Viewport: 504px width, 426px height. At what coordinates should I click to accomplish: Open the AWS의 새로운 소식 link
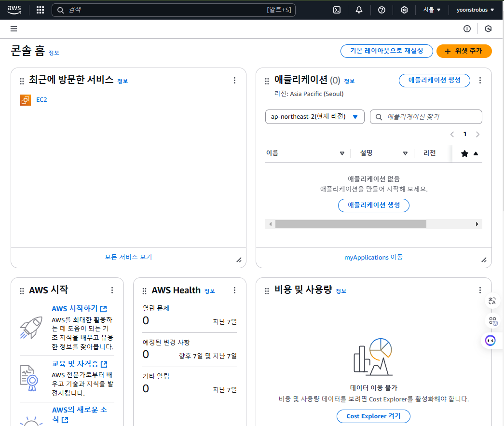click(80, 414)
